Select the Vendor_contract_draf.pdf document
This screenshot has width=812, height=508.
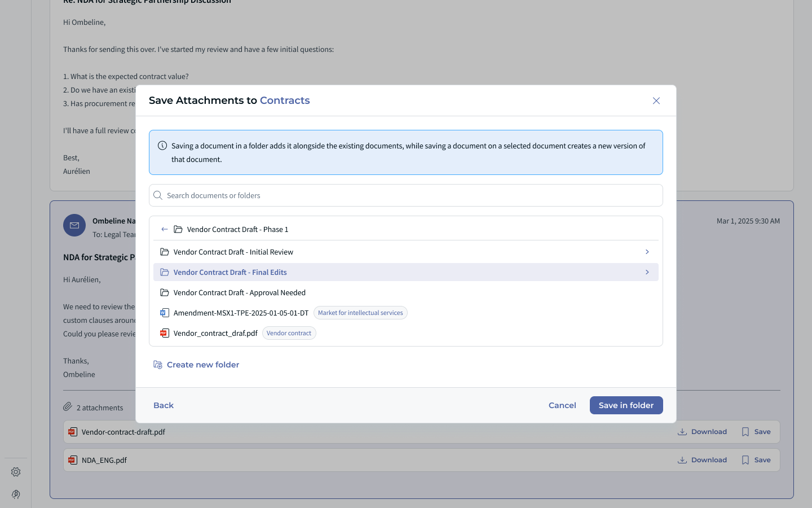406,333
